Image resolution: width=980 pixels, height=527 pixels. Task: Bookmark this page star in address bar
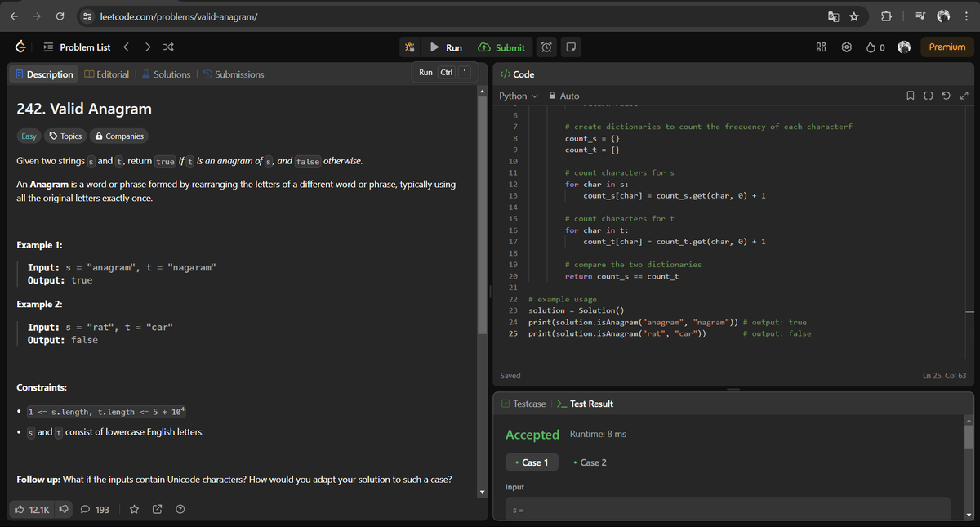(x=853, y=16)
